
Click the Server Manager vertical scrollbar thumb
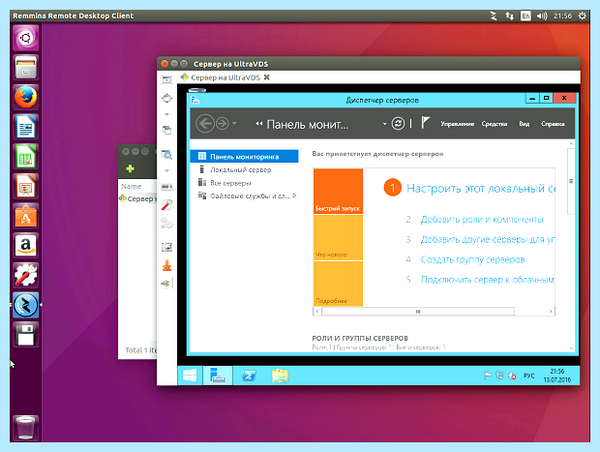click(571, 181)
